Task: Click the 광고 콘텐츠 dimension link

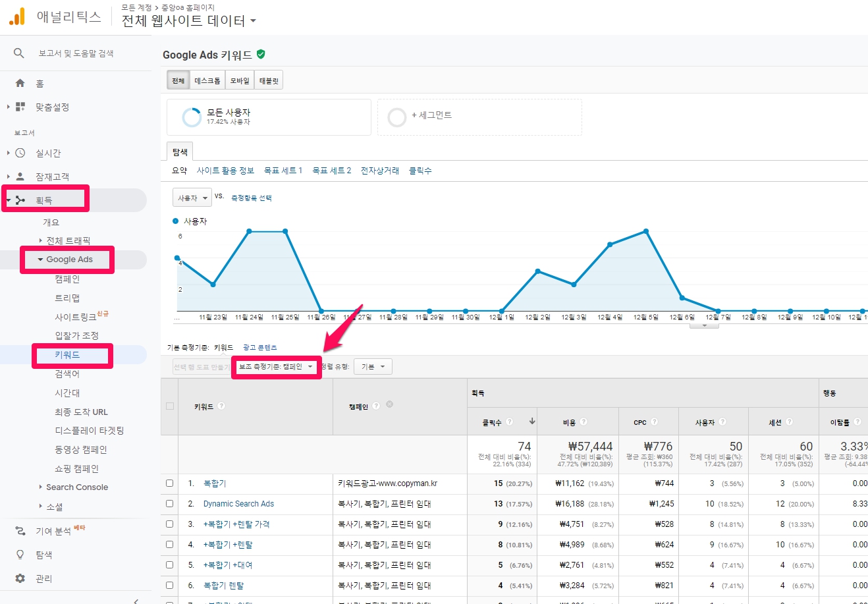Action: tap(259, 347)
